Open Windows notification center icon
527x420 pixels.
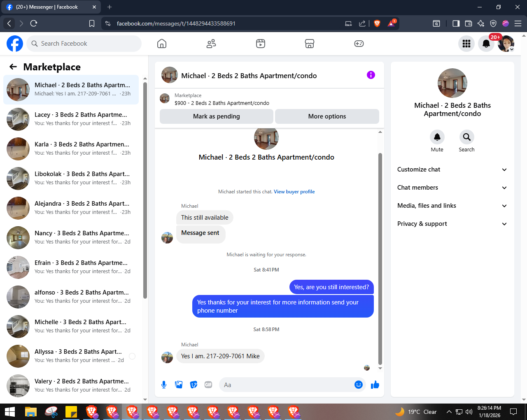(x=513, y=412)
